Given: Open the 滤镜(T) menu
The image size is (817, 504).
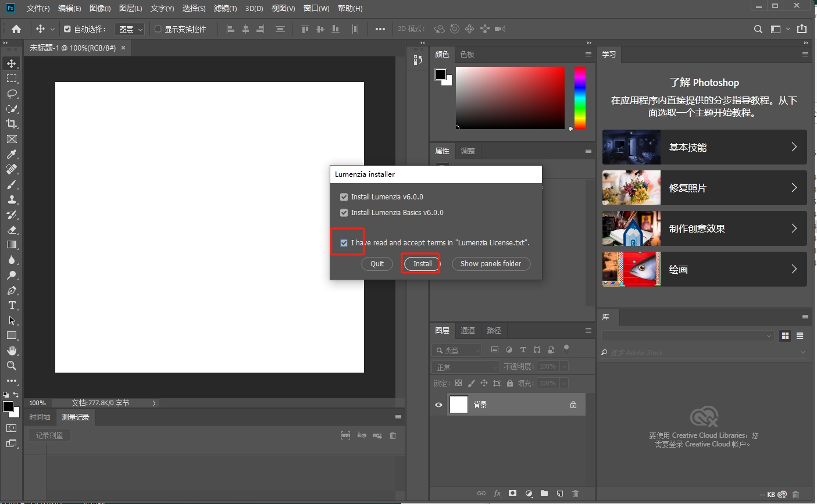Looking at the screenshot, I should click(226, 8).
